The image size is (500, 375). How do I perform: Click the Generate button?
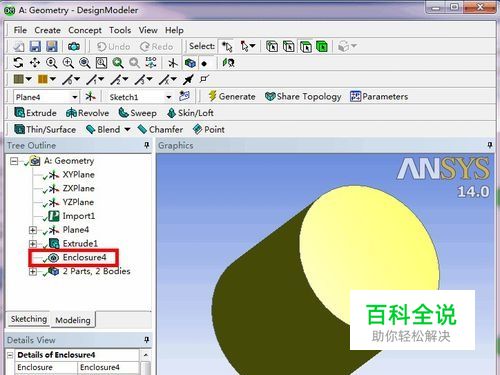tap(232, 96)
